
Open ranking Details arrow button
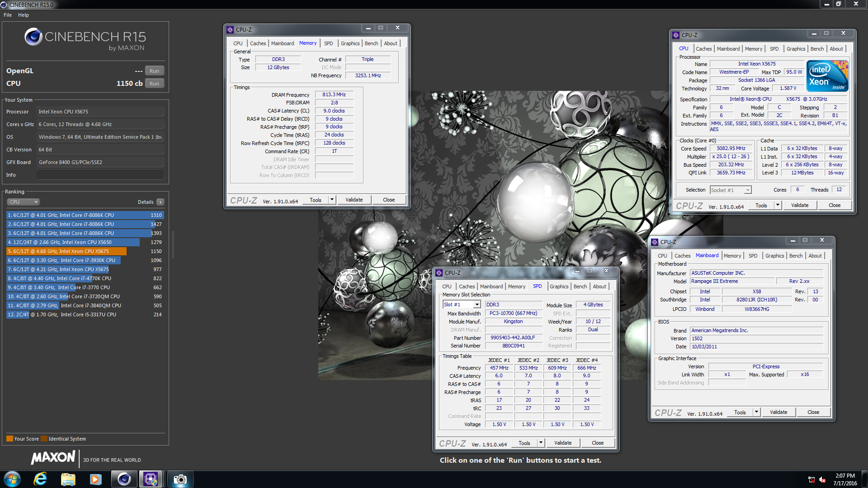(x=160, y=202)
